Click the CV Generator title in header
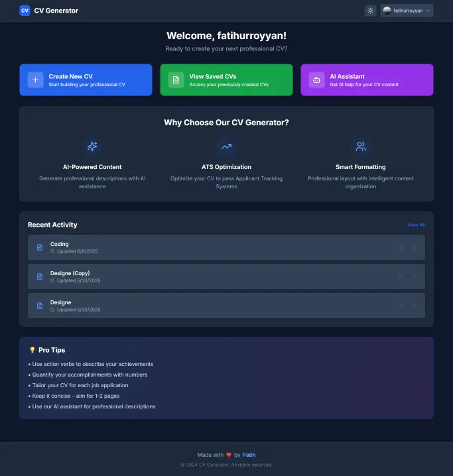Screen dimensions: 453x476 (x=56, y=11)
